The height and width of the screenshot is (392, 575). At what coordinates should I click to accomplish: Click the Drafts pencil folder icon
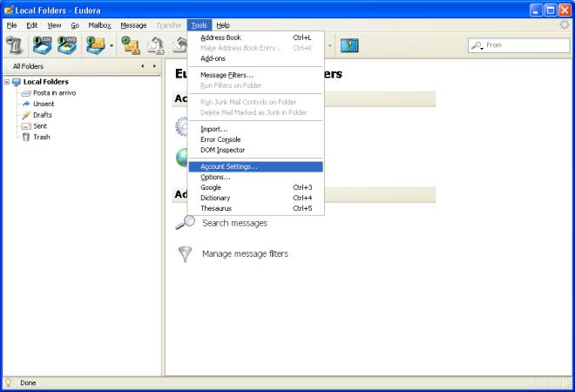click(26, 115)
